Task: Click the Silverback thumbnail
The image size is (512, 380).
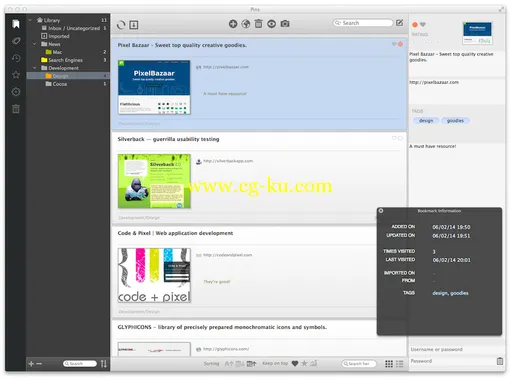Action: [154, 181]
